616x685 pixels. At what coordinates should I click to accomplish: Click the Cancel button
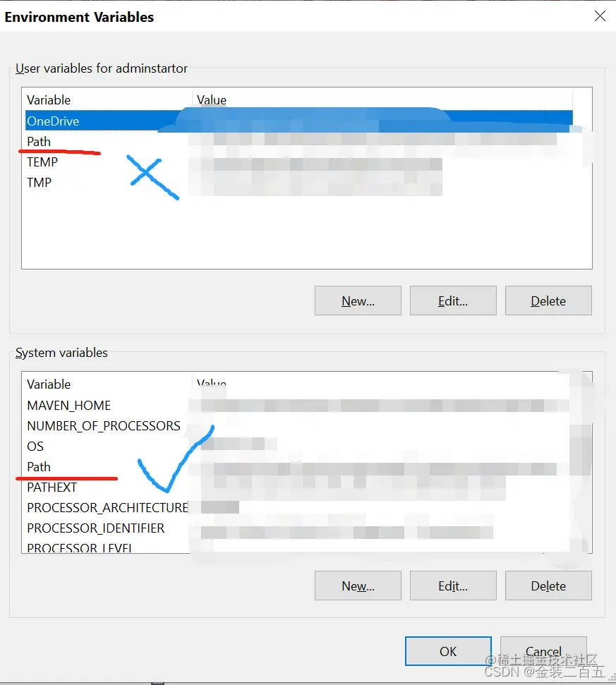coord(543,651)
